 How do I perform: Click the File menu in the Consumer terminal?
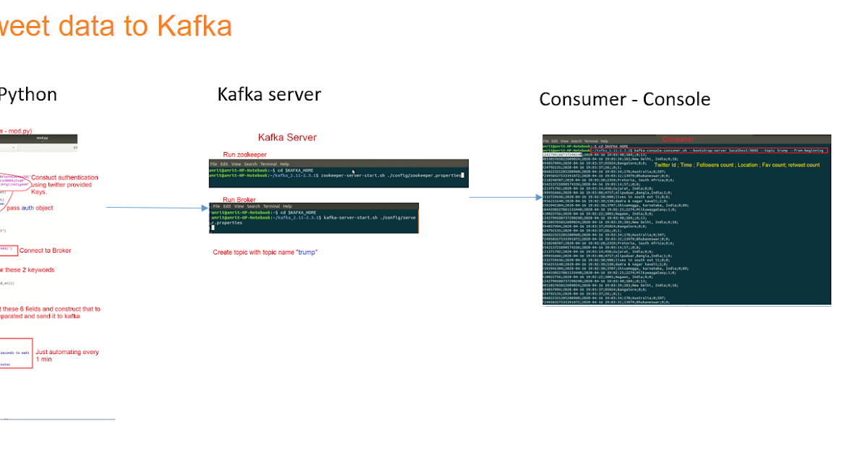[545, 140]
